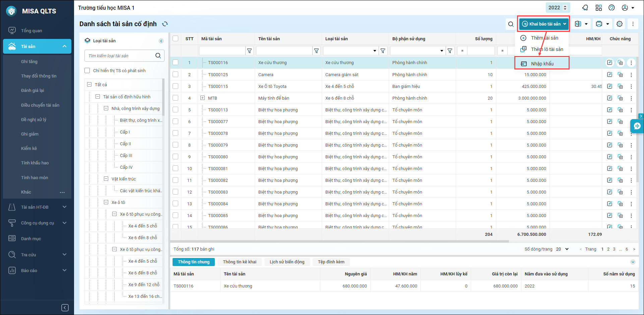This screenshot has height=315, width=644.
Task: Click edit icon for row TS000125
Action: 609,74
